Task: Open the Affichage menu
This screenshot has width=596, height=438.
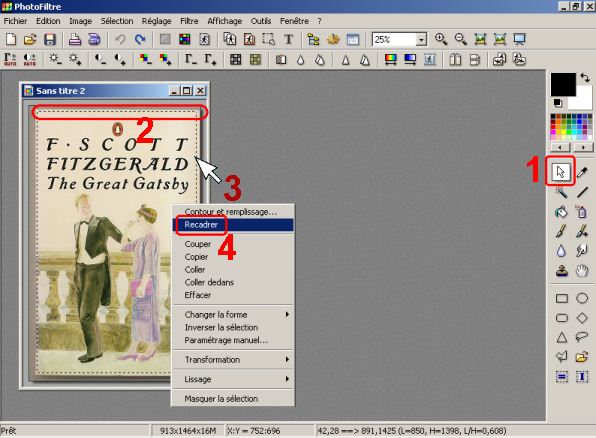Action: pyautogui.click(x=224, y=21)
